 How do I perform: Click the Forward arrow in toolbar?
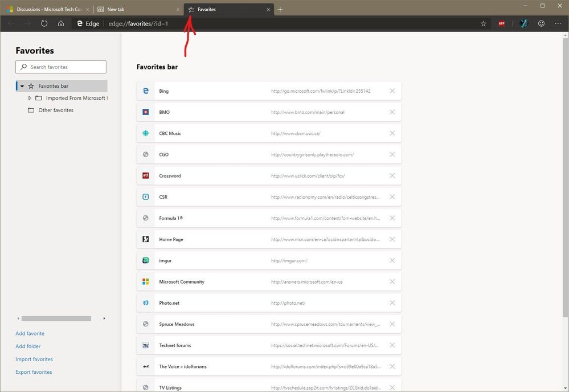pos(27,23)
